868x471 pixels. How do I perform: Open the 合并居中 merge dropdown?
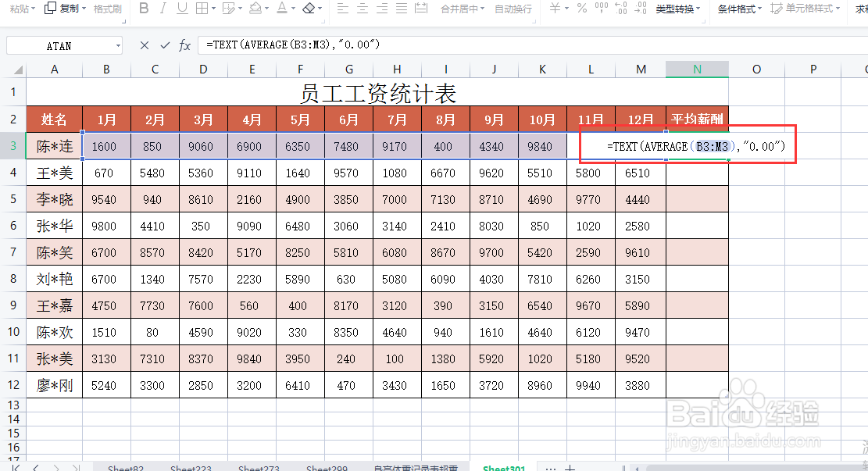pyautogui.click(x=463, y=9)
